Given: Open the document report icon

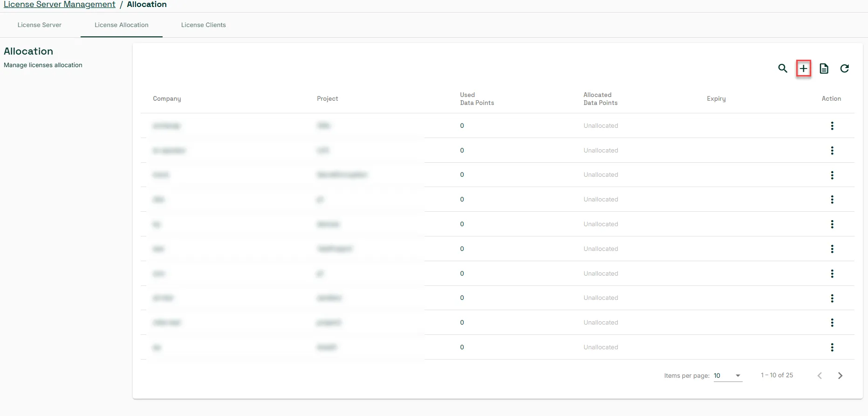Looking at the screenshot, I should [824, 69].
